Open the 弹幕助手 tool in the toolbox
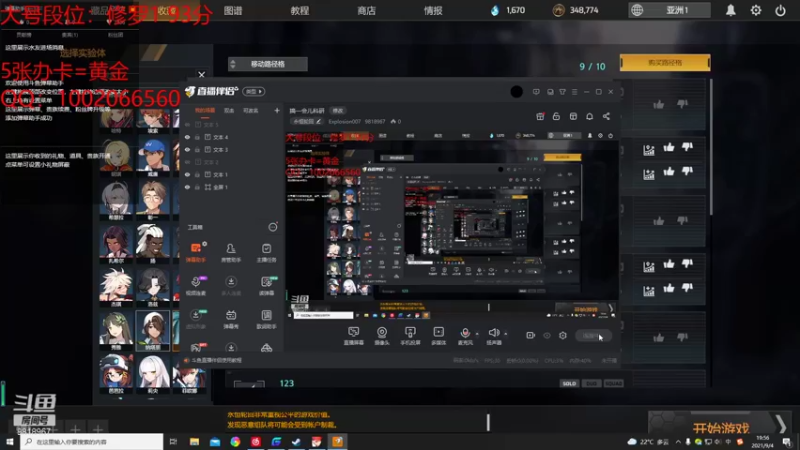This screenshot has width=800, height=450. click(196, 252)
